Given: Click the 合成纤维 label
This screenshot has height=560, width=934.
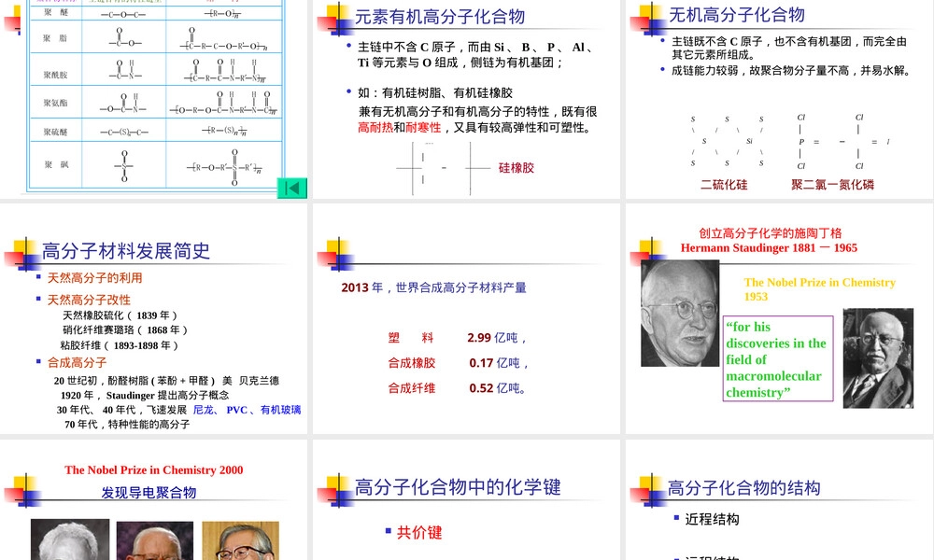Looking at the screenshot, I should point(411,388).
